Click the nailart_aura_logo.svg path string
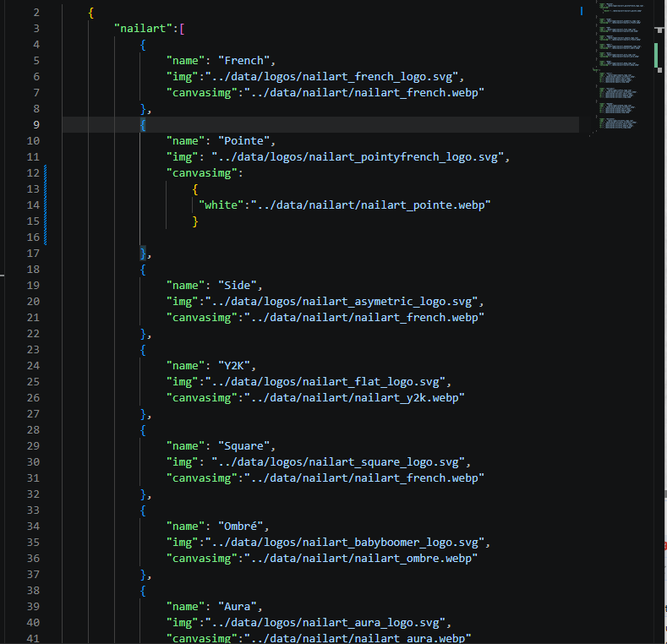Viewport: 667px width, 644px height. pos(325,623)
